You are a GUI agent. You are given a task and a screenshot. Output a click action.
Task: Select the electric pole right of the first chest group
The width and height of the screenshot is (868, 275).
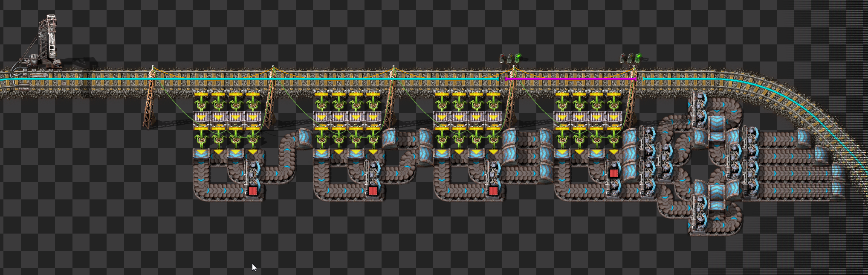[x=270, y=97]
